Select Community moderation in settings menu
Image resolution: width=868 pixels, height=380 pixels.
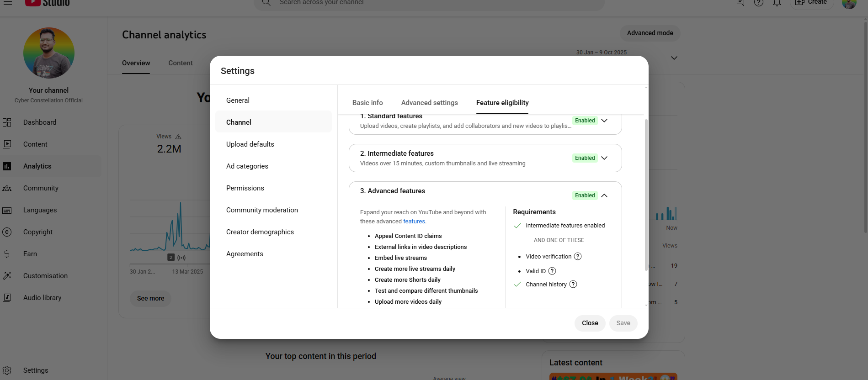[x=262, y=210]
